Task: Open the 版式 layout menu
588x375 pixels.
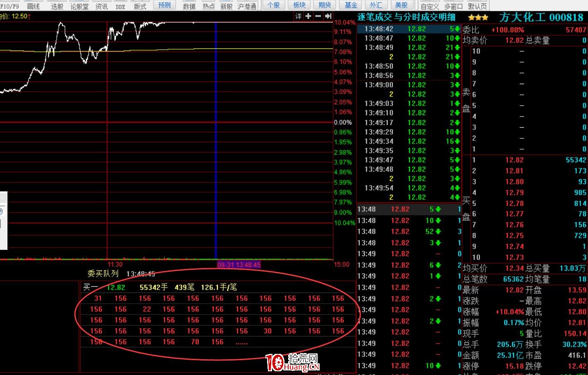Action: coord(140,6)
